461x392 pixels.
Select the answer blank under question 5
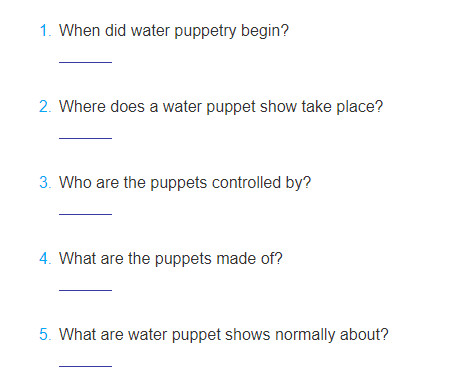coord(85,366)
